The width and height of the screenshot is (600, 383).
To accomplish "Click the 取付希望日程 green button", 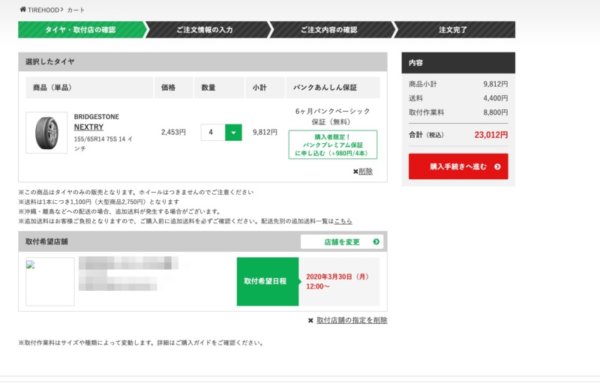I will tap(267, 281).
